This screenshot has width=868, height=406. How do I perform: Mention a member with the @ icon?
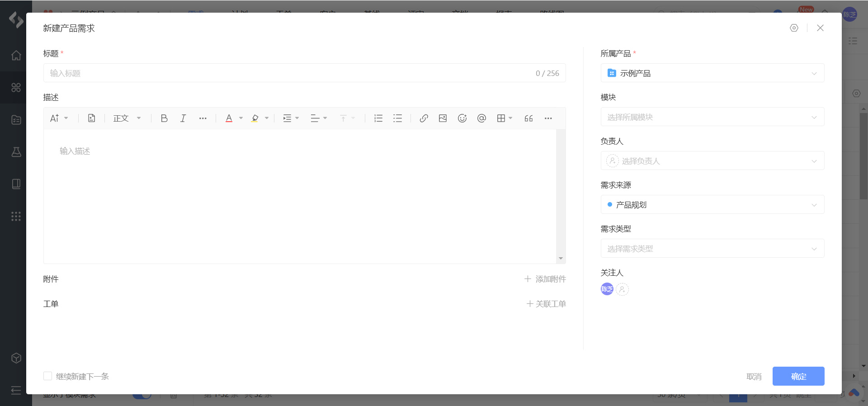click(x=481, y=118)
